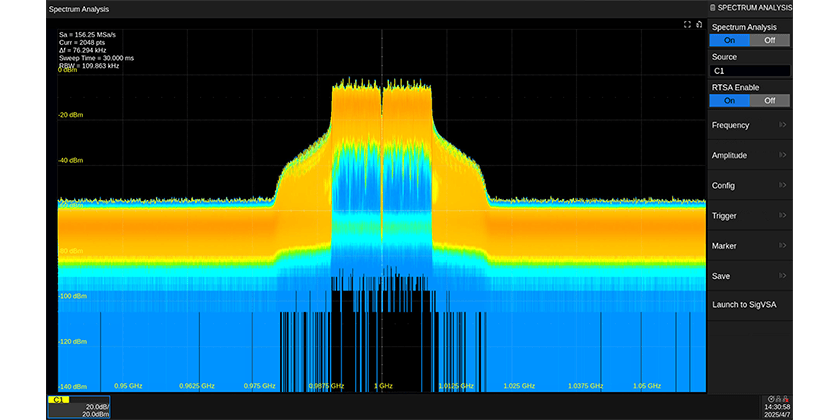Enable RTSA with the On button
This screenshot has height=420, width=840.
[x=729, y=100]
